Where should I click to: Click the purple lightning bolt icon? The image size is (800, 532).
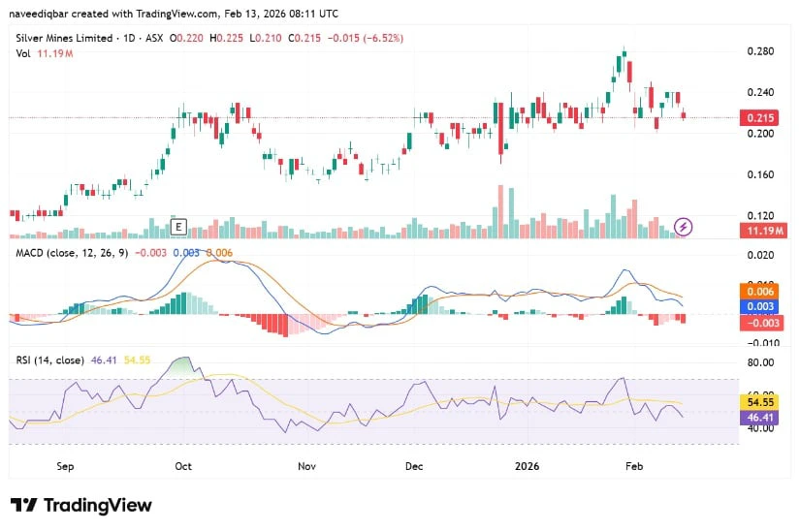[684, 227]
